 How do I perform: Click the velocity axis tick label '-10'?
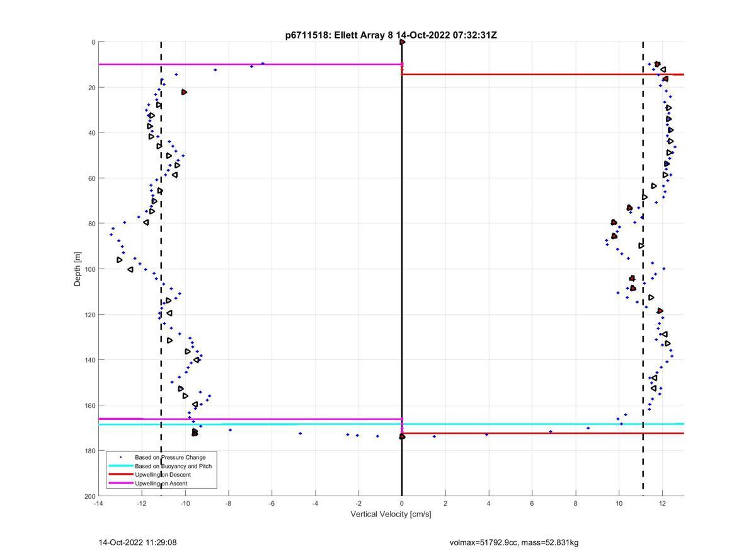(185, 504)
